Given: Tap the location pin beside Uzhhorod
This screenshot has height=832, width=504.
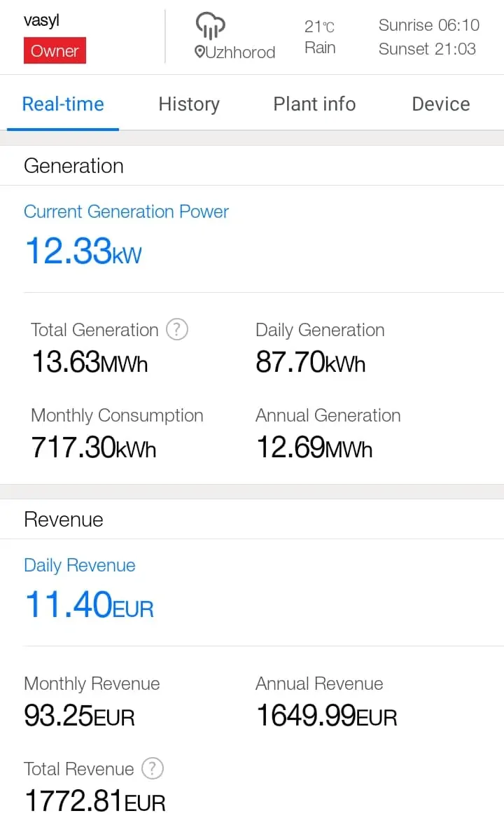Looking at the screenshot, I should [199, 53].
